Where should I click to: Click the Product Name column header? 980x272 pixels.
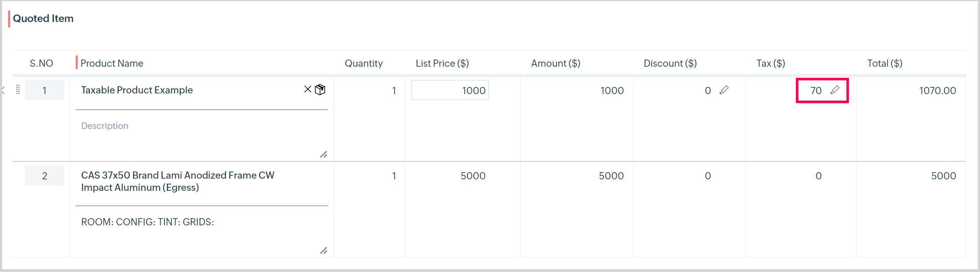[x=112, y=63]
